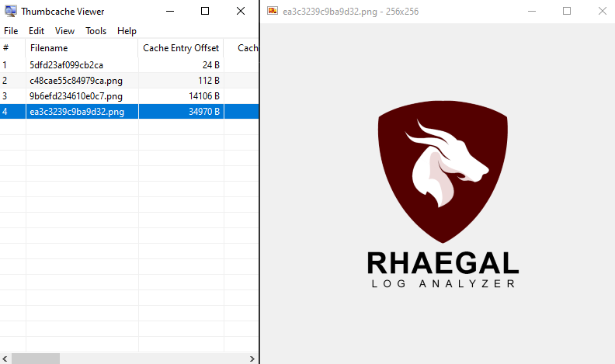Maximize the Thumbcache Viewer window
This screenshot has width=615, height=364.
pyautogui.click(x=205, y=11)
